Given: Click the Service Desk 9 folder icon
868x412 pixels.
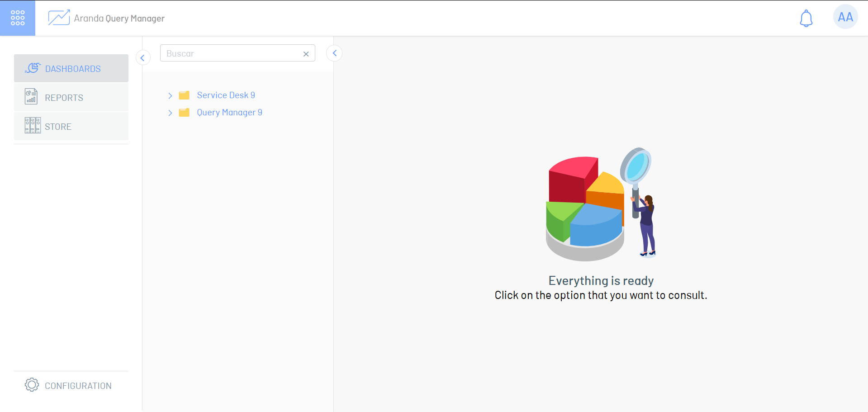Looking at the screenshot, I should [x=184, y=95].
